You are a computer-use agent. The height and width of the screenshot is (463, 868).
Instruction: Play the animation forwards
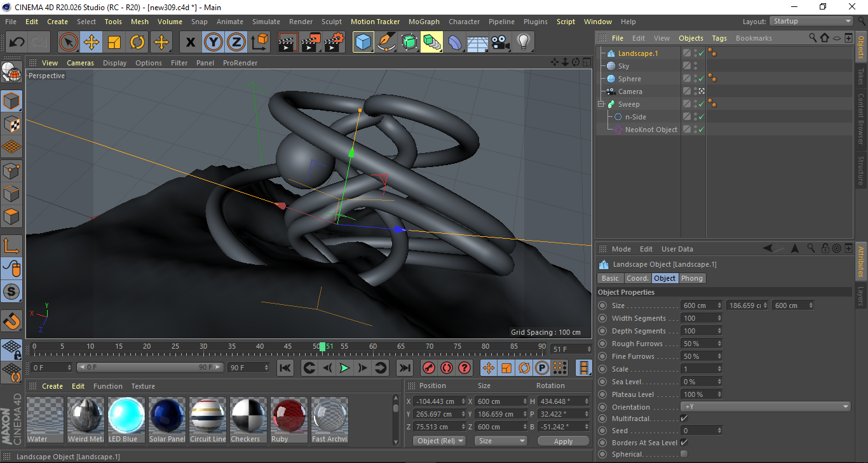click(x=344, y=368)
